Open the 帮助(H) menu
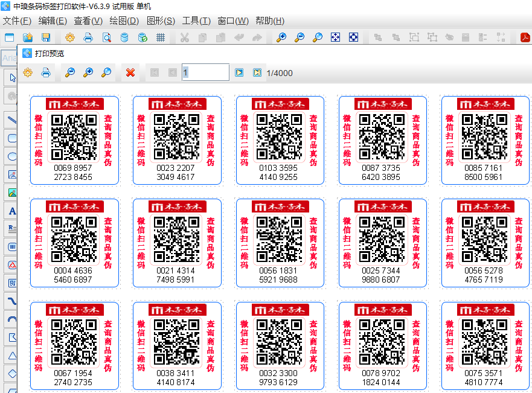Screen dimensions: 532x393 click(x=270, y=21)
